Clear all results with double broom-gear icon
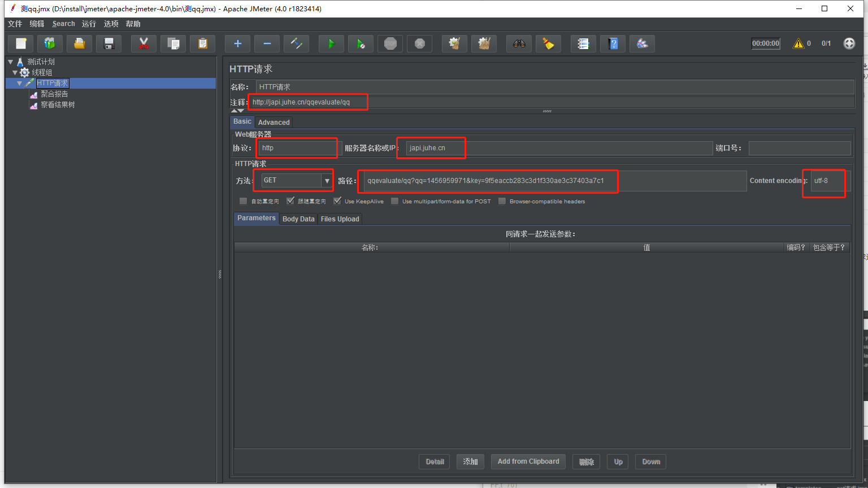The width and height of the screenshot is (868, 488). 484,43
